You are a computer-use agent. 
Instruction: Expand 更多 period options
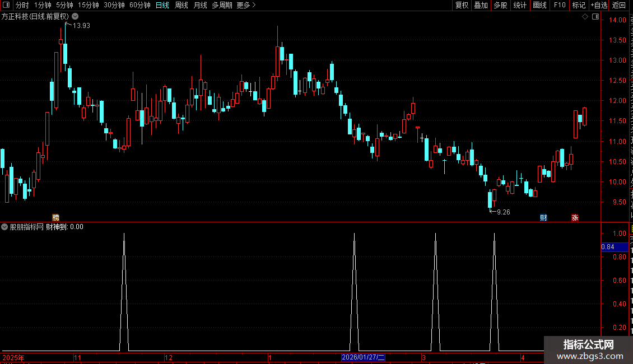246,5
